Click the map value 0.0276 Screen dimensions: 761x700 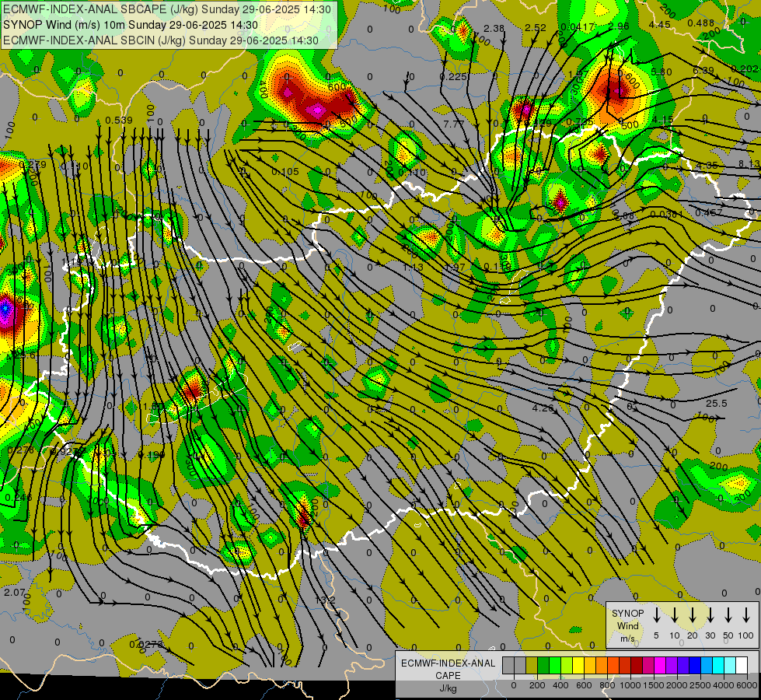[x=146, y=644]
